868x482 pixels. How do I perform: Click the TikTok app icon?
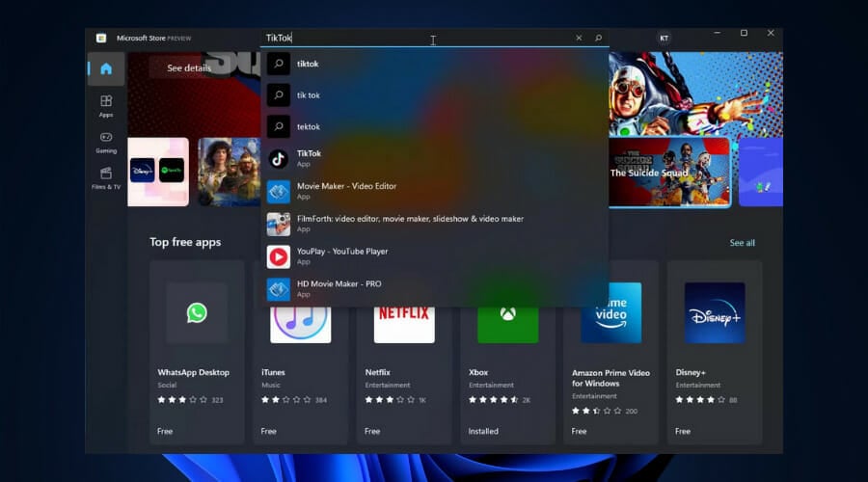point(278,159)
